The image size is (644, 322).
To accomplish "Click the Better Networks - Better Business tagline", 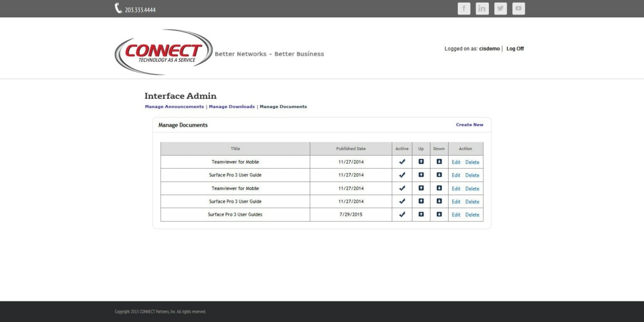I will (269, 54).
